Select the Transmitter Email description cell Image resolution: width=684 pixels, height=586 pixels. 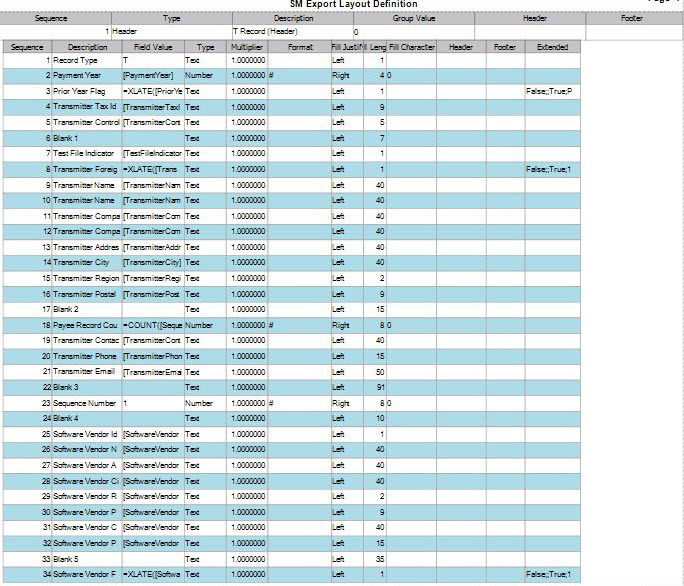pos(84,371)
